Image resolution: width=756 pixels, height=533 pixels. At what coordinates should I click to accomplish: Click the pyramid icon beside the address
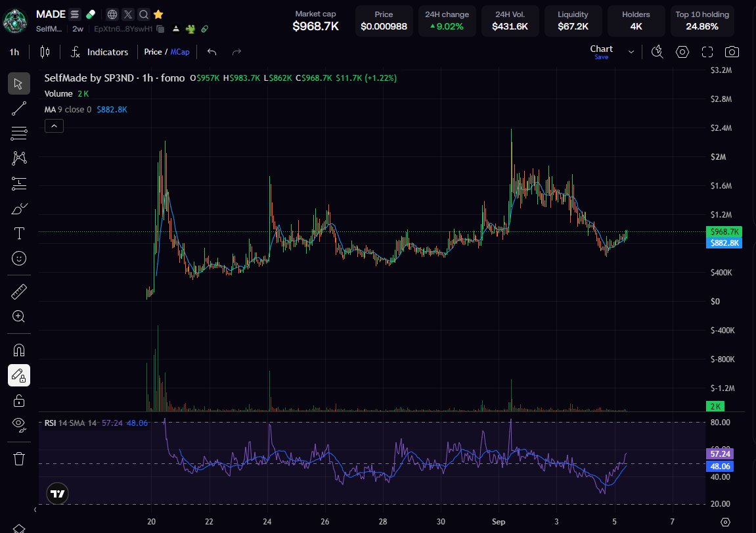(x=176, y=29)
